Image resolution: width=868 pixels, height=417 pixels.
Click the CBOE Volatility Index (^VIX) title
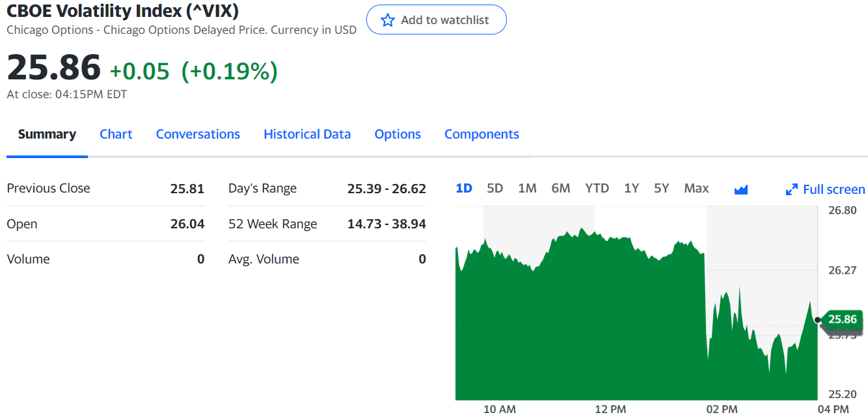[x=123, y=11]
